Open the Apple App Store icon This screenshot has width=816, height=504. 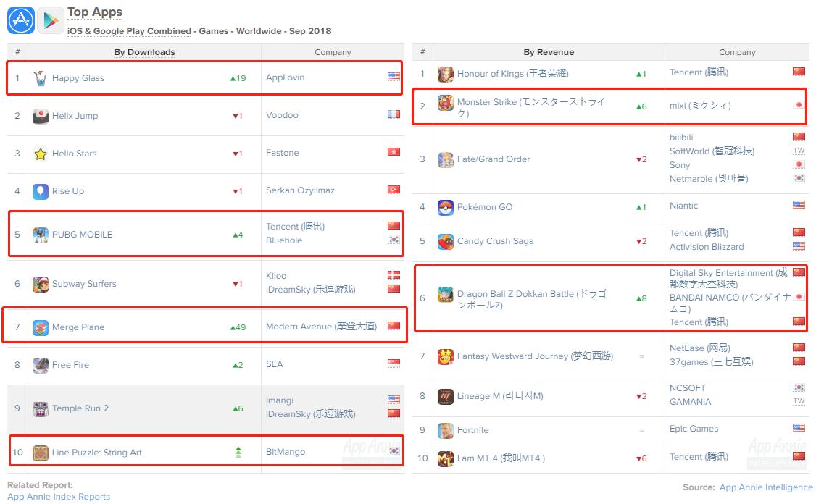point(21,20)
